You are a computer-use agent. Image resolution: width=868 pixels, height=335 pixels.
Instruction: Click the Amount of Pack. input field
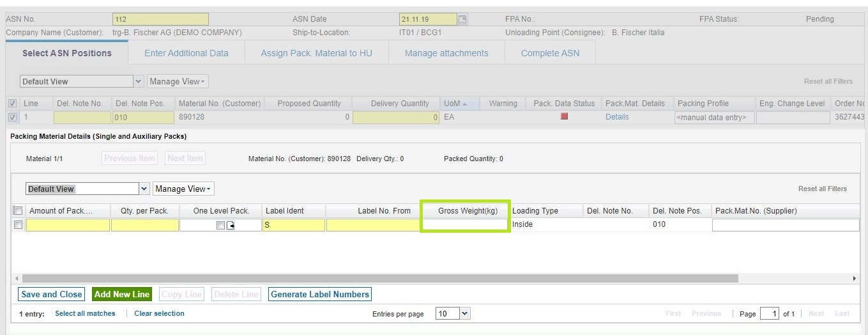click(68, 225)
